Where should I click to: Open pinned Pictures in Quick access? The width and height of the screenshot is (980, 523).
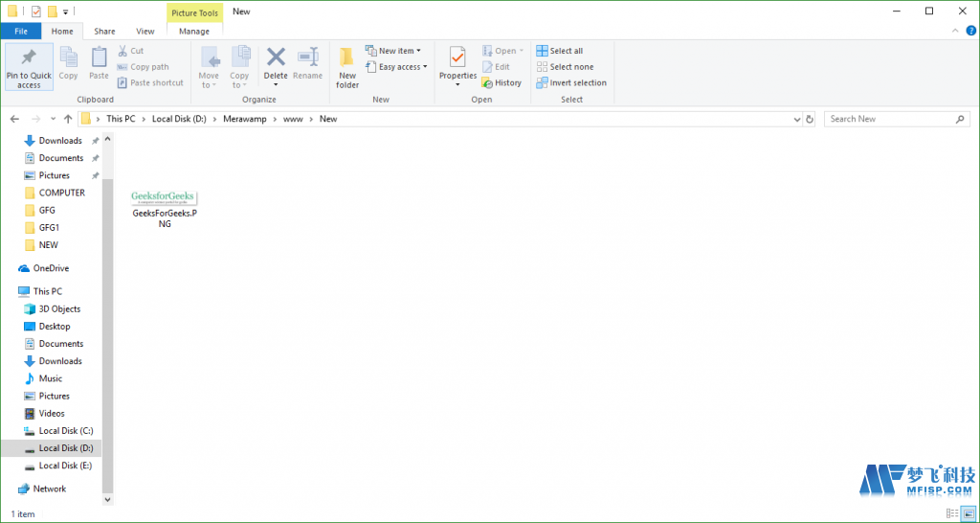tap(54, 175)
